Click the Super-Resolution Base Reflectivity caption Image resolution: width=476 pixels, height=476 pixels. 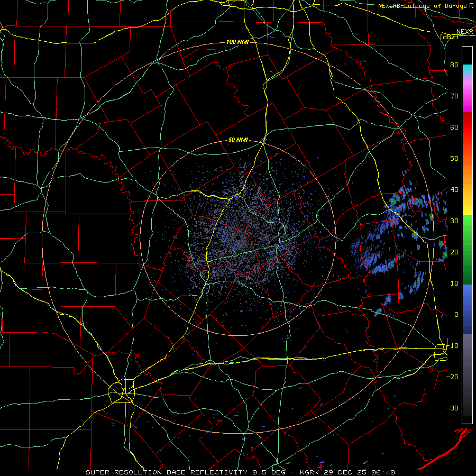coord(240,472)
